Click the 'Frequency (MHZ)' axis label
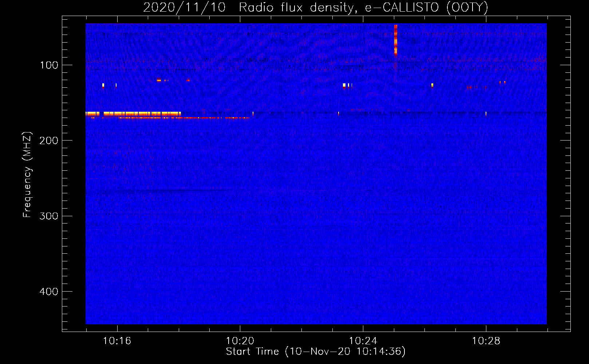This screenshot has width=589, height=364. click(27, 175)
